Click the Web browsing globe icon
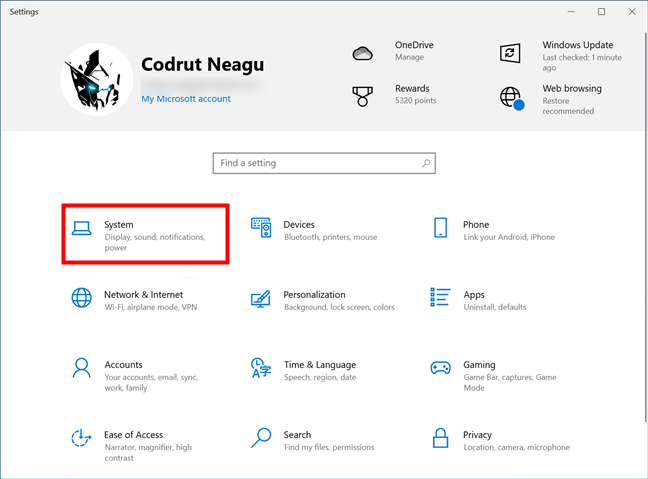 (x=512, y=98)
